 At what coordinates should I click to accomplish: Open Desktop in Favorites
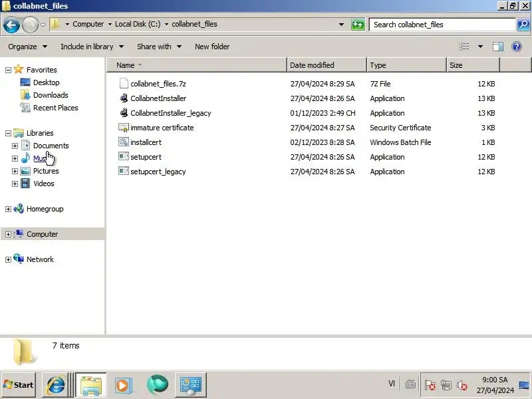[46, 82]
